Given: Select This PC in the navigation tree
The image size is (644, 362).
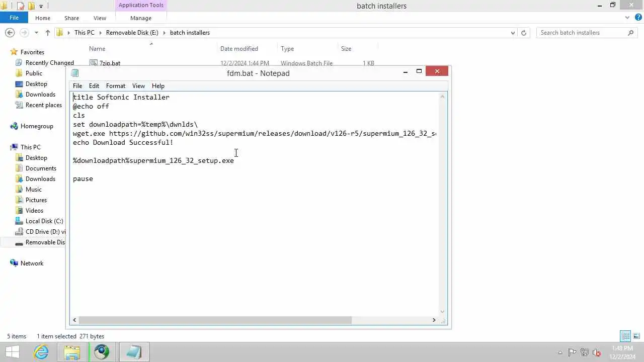Looking at the screenshot, I should (x=30, y=147).
